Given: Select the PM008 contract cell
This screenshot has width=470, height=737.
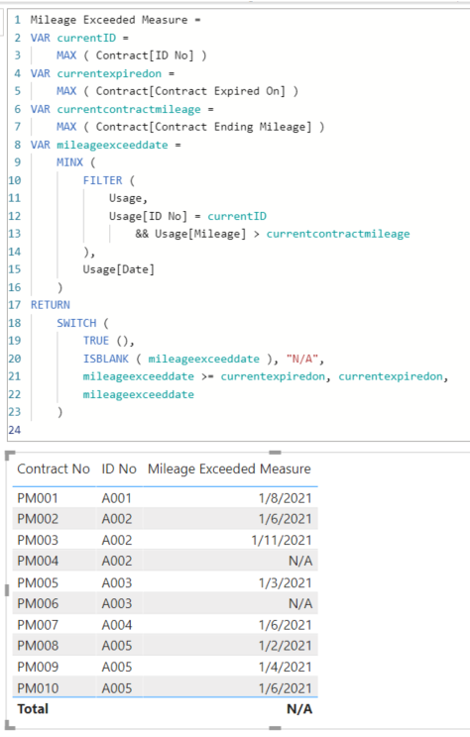Looking at the screenshot, I should tap(38, 646).
